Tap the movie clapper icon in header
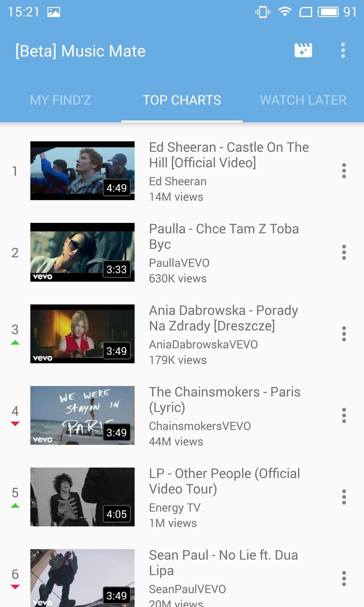This screenshot has height=607, width=364. pos(303,51)
